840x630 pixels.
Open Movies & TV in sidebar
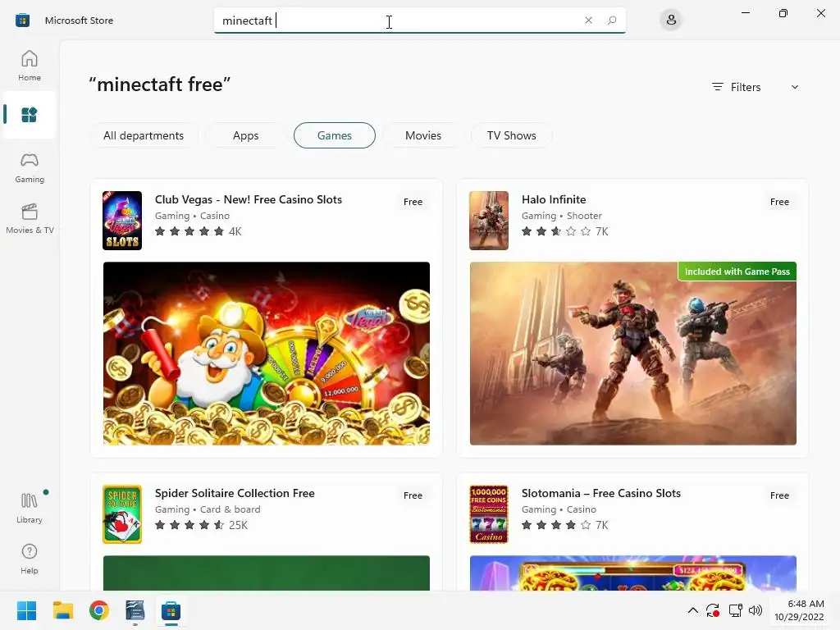click(30, 218)
